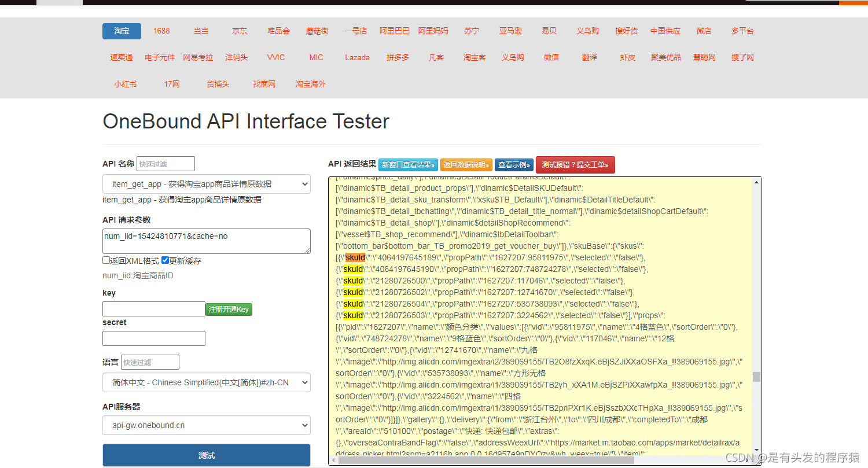
Task: Open the 电子元件 tab
Action: [x=160, y=58]
